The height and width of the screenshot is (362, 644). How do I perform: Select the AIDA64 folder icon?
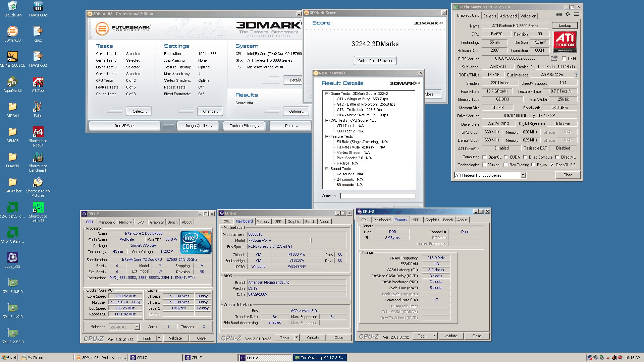(x=12, y=110)
